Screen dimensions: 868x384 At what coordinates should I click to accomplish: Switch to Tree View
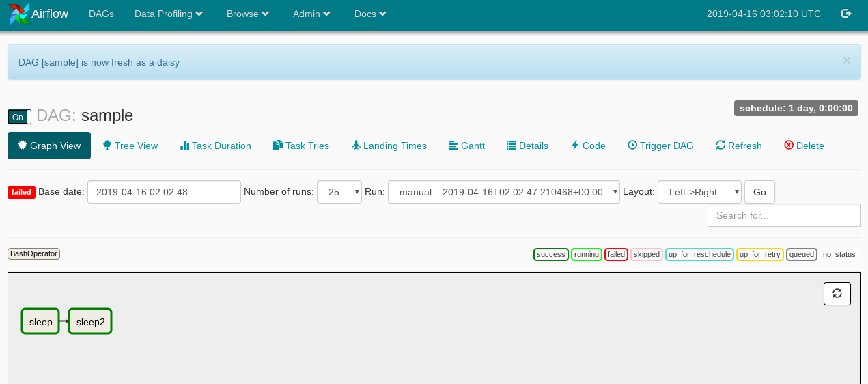[x=130, y=146]
